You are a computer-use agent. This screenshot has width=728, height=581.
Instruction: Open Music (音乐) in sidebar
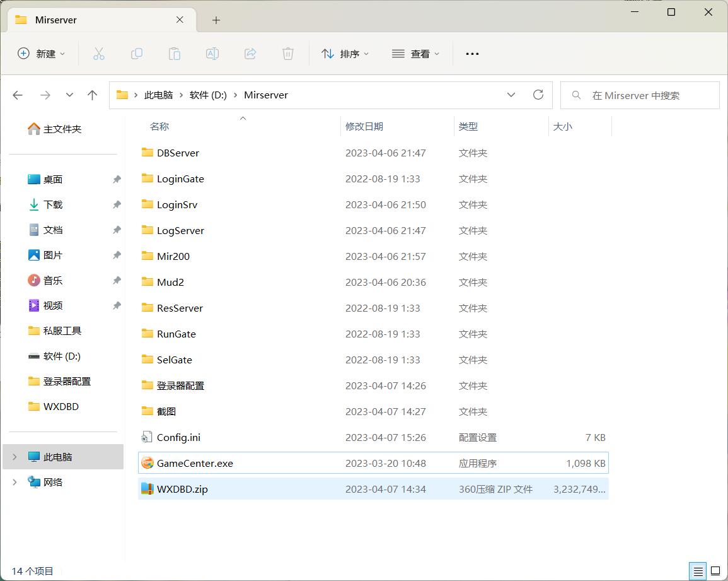tap(45, 280)
